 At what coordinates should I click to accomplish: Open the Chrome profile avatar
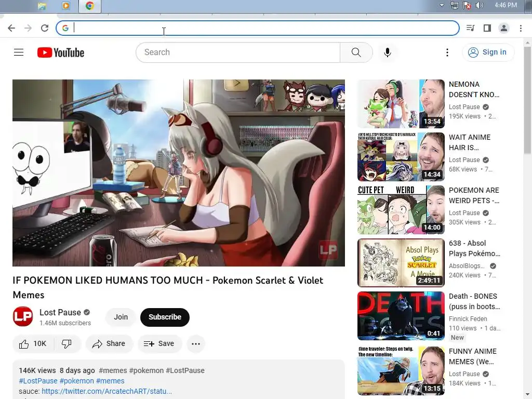tap(504, 28)
